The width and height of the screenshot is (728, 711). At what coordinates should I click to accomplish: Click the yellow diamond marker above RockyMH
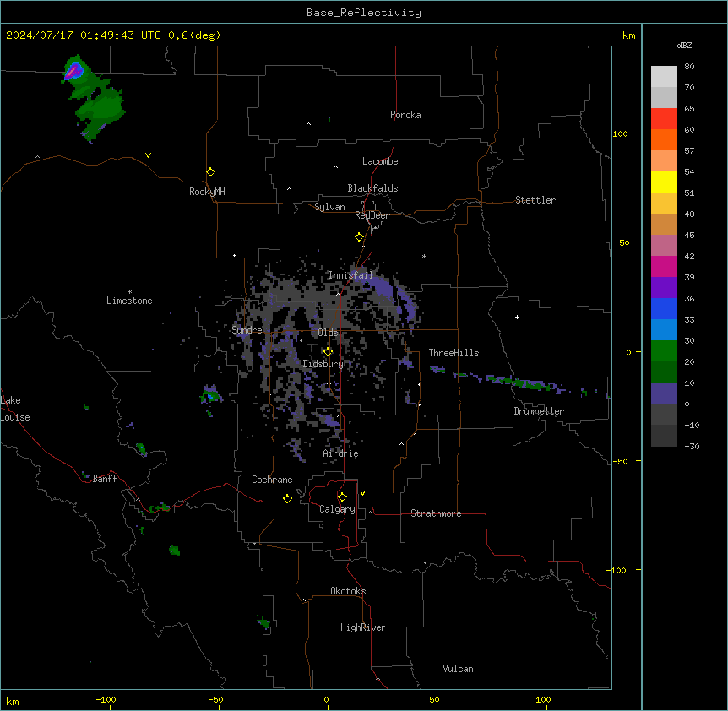(x=210, y=172)
